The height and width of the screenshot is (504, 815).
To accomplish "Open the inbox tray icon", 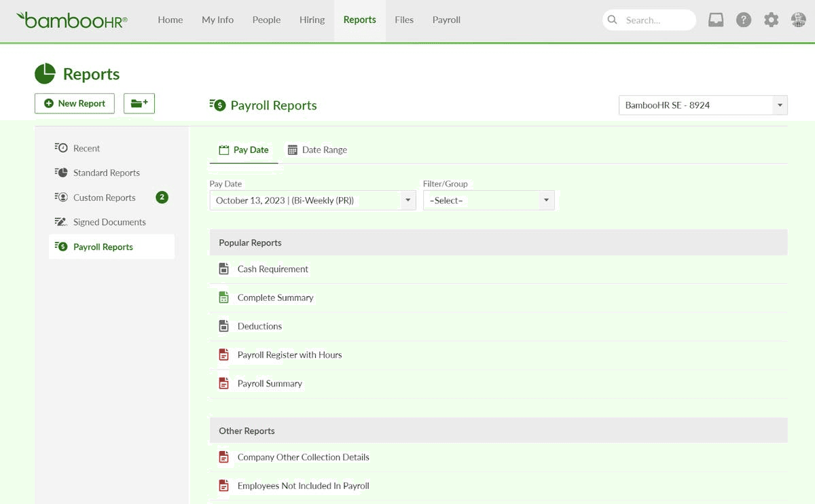I will pyautogui.click(x=716, y=20).
